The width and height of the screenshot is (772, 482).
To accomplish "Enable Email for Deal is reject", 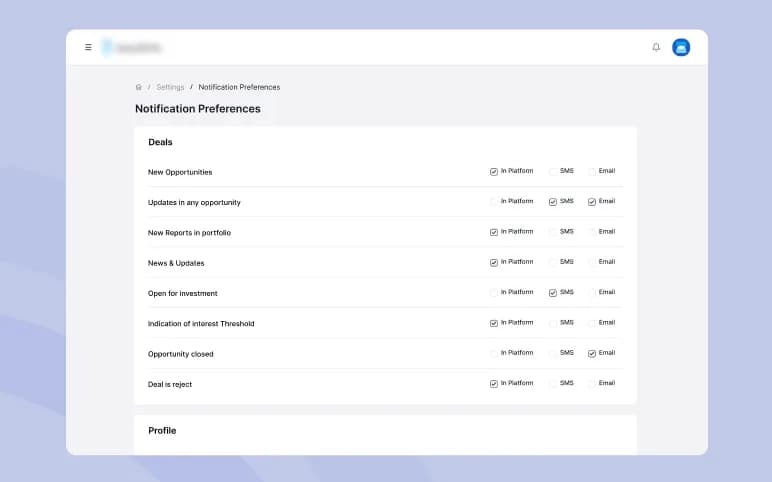I will click(592, 384).
